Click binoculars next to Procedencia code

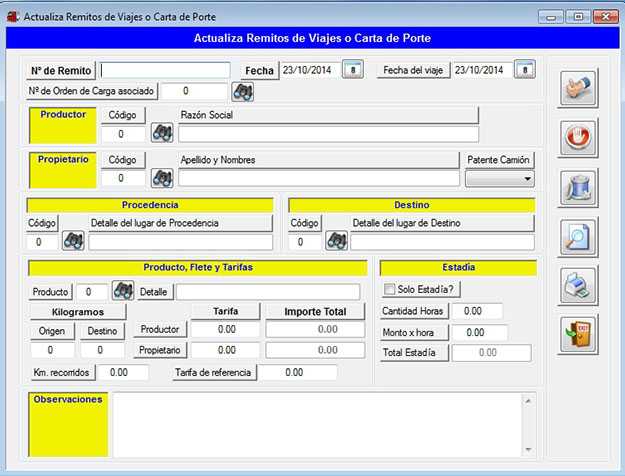coord(73,241)
